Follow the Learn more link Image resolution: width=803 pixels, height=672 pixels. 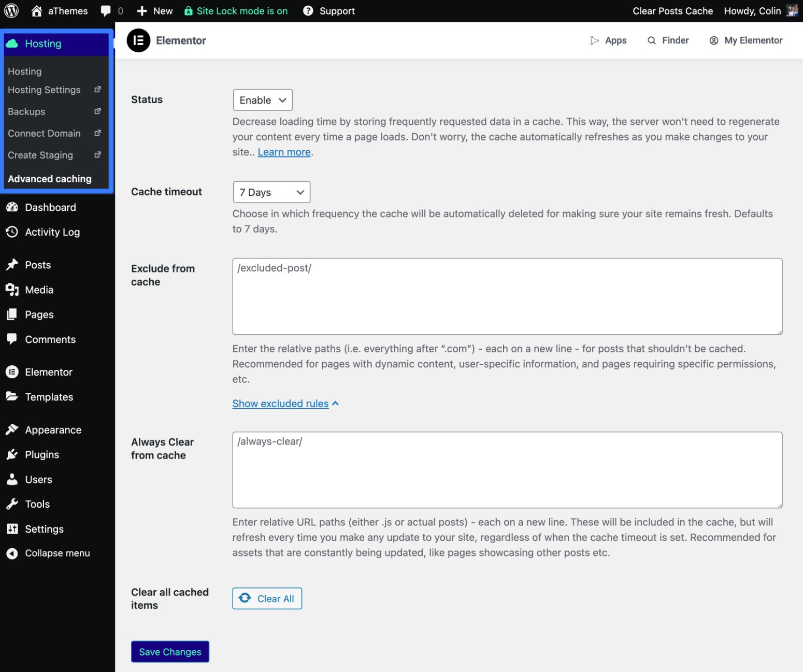coord(284,152)
